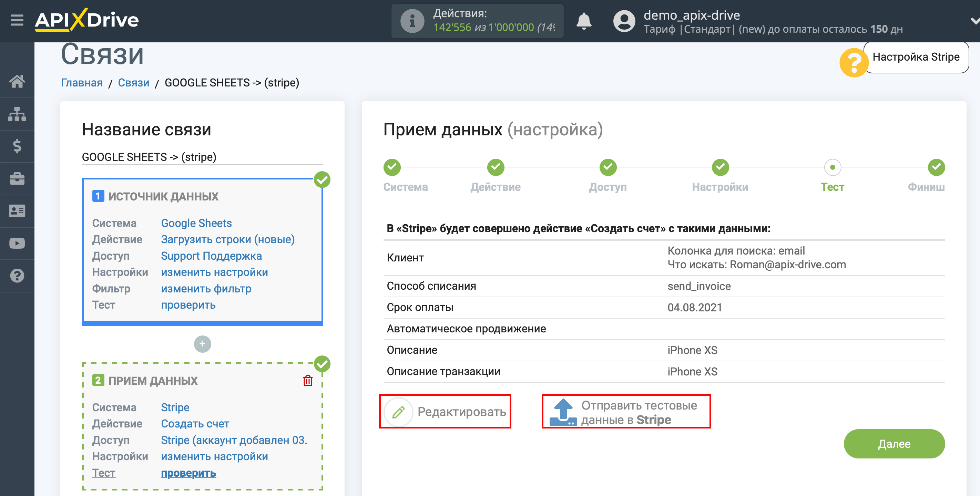Click the ApiX-Drive logo
This screenshot has width=980, height=496.
(87, 20)
